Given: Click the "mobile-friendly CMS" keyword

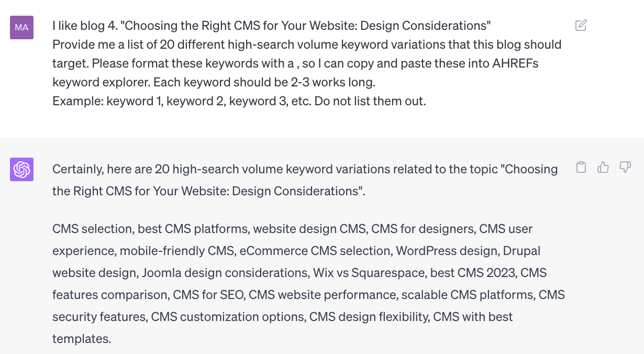Looking at the screenshot, I should [x=177, y=251].
